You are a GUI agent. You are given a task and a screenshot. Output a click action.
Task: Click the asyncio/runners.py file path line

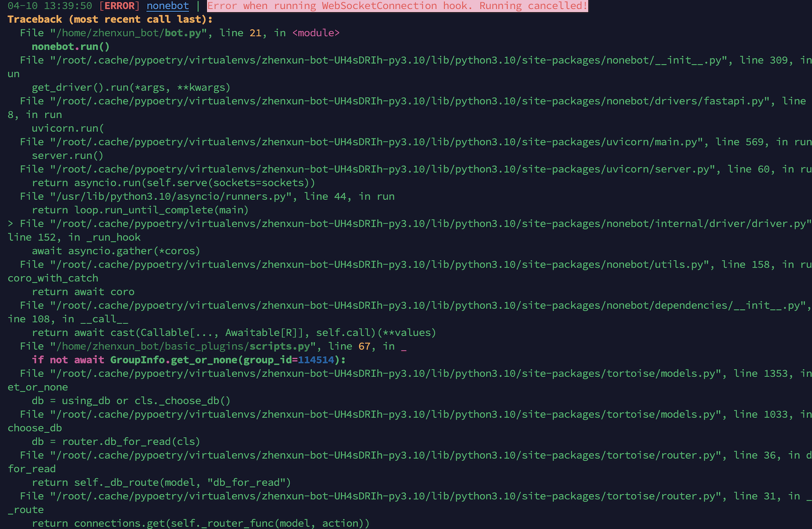(x=207, y=196)
